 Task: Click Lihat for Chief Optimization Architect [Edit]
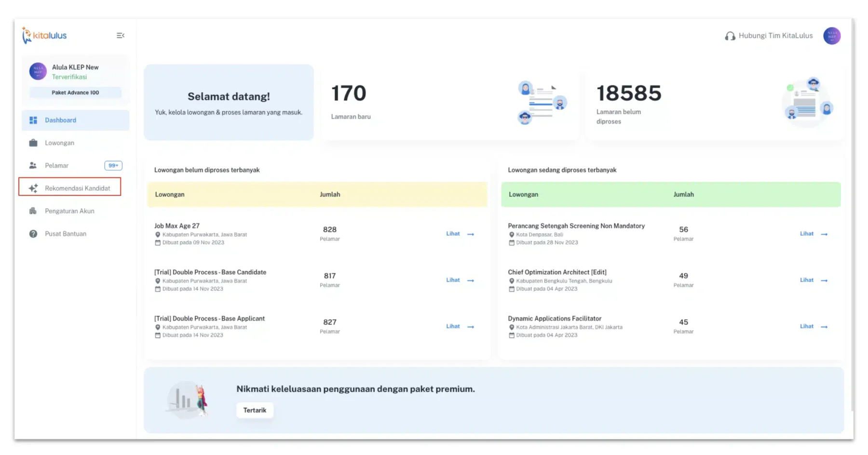coord(806,280)
